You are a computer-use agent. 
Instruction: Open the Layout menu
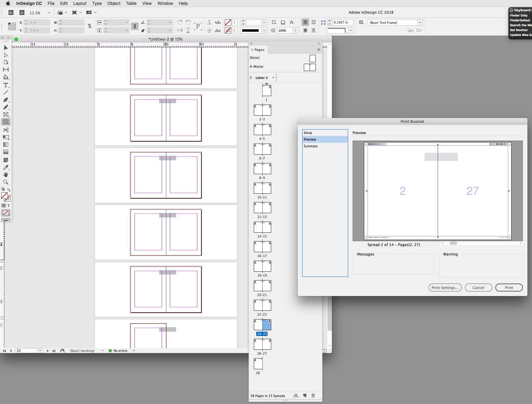tap(80, 3)
